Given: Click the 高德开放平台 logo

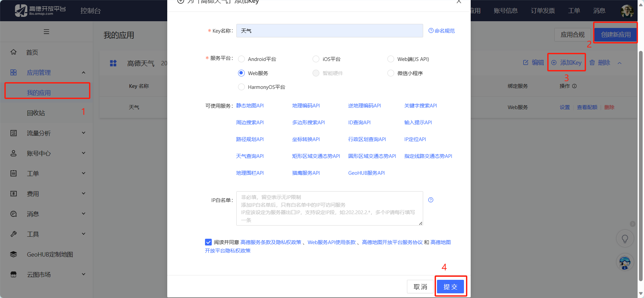Looking at the screenshot, I should tap(40, 10).
